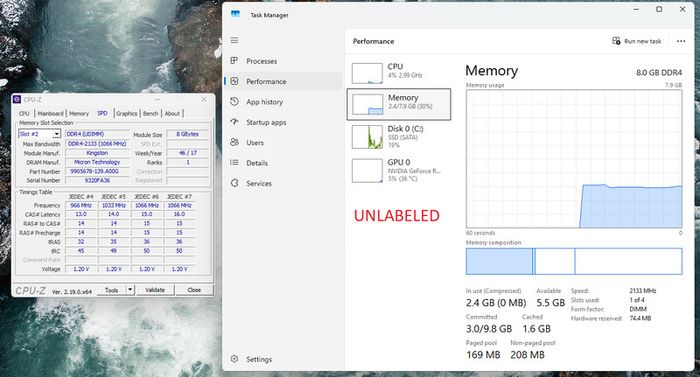Expand the Tools dropdown arrow in CPU-Z
Viewport: 700px width, 377px height.
[x=130, y=290]
